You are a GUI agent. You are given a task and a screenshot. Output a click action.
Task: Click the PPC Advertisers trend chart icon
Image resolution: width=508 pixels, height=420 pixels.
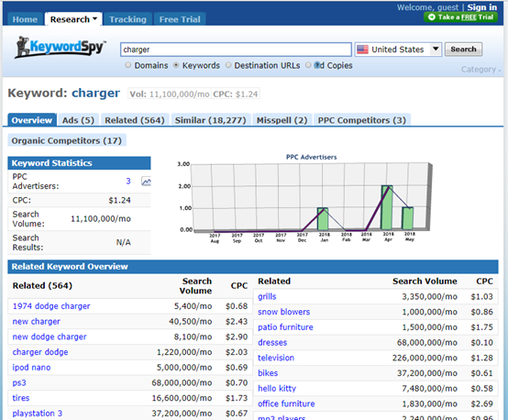pyautogui.click(x=146, y=182)
